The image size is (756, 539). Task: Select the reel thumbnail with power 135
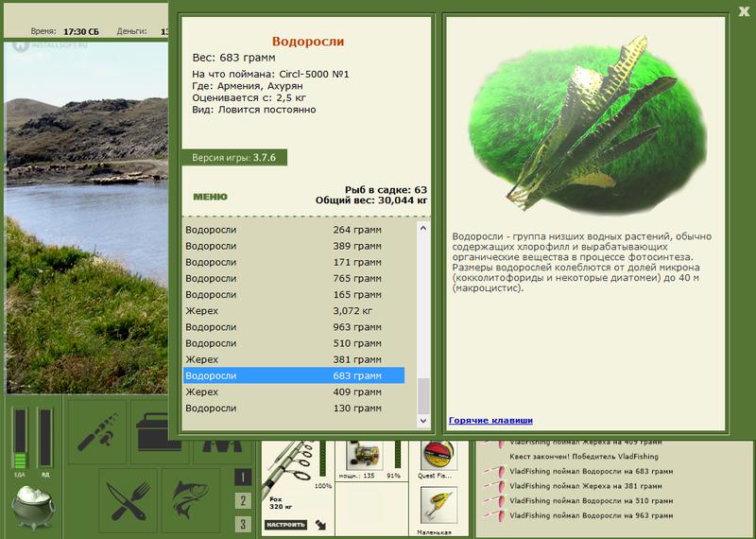point(365,455)
